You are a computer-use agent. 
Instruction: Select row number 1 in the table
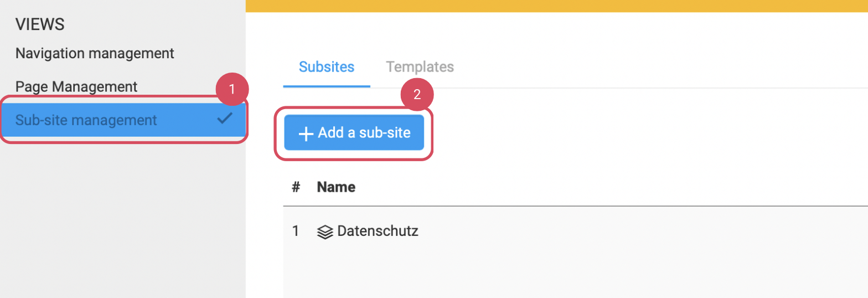(x=296, y=231)
